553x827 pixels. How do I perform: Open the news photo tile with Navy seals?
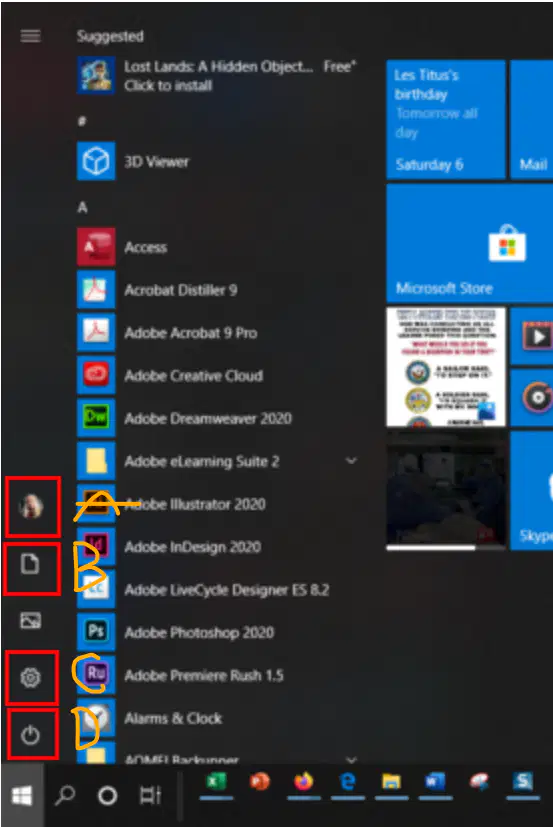446,367
